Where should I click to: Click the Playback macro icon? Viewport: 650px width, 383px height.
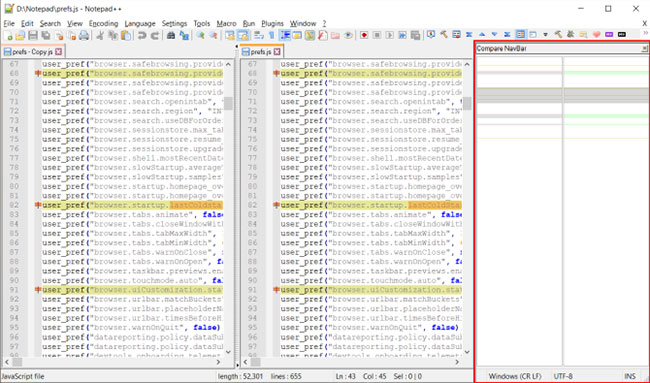click(x=390, y=35)
